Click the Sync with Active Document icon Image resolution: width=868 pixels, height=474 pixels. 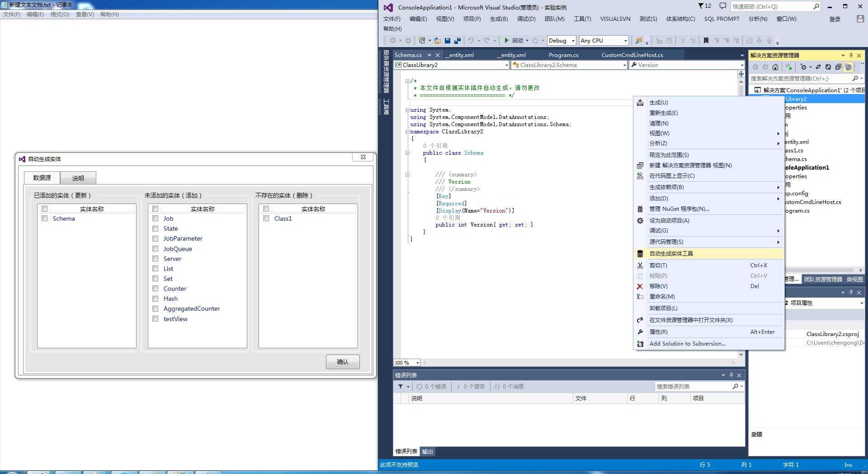pyautogui.click(x=818, y=67)
